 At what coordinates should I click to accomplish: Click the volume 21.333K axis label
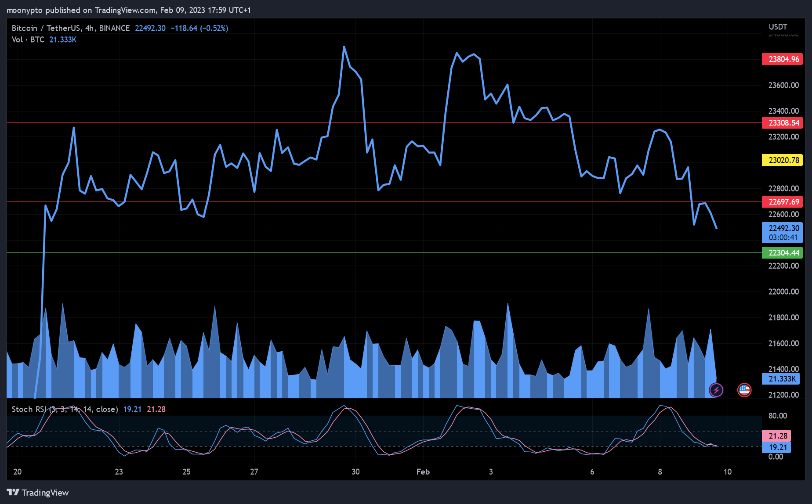[780, 379]
